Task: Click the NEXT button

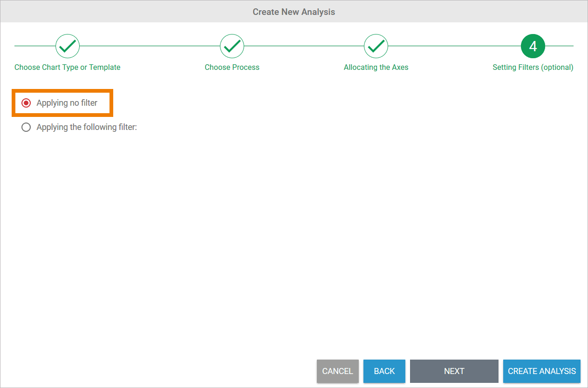Action: pos(454,371)
